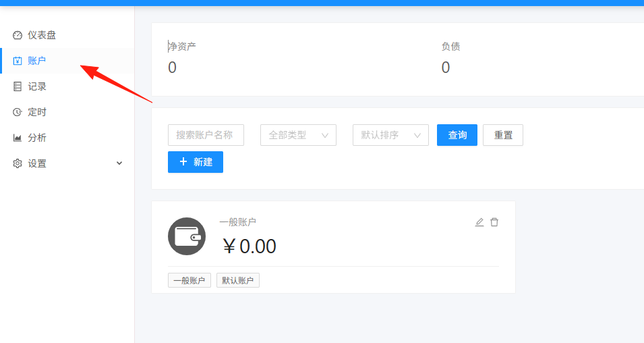Click the 重置 reset button

pyautogui.click(x=503, y=135)
